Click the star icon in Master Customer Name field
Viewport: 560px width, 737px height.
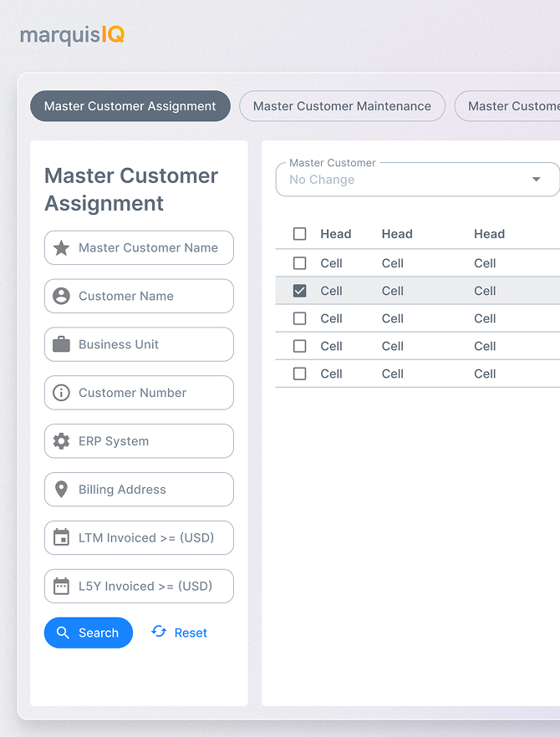[61, 247]
